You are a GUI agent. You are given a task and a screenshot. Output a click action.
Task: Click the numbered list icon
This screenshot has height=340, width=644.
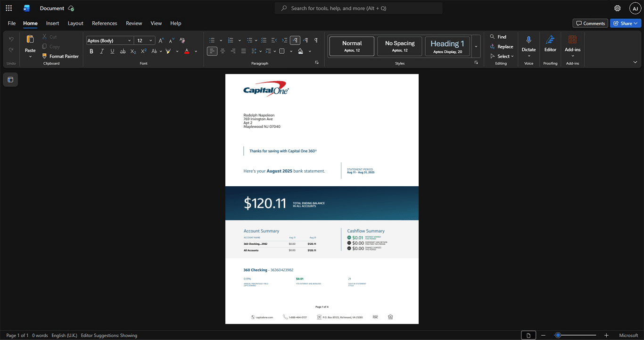click(231, 41)
